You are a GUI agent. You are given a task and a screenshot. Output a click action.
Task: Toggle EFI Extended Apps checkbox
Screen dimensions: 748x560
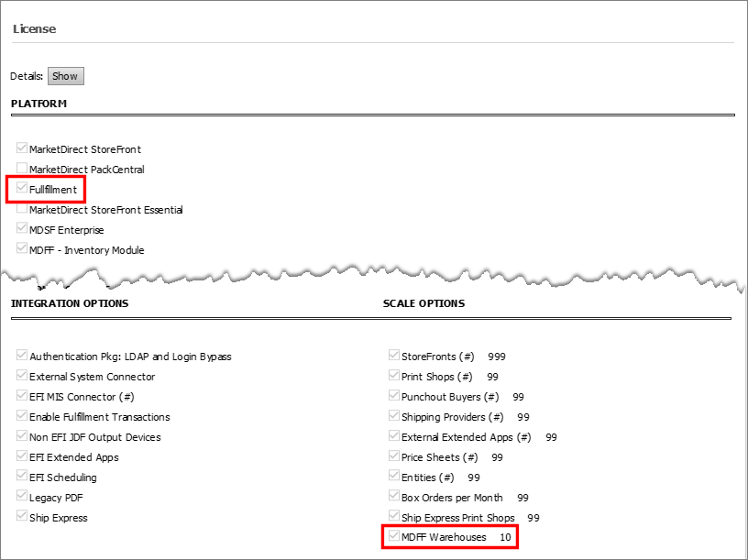(21, 456)
